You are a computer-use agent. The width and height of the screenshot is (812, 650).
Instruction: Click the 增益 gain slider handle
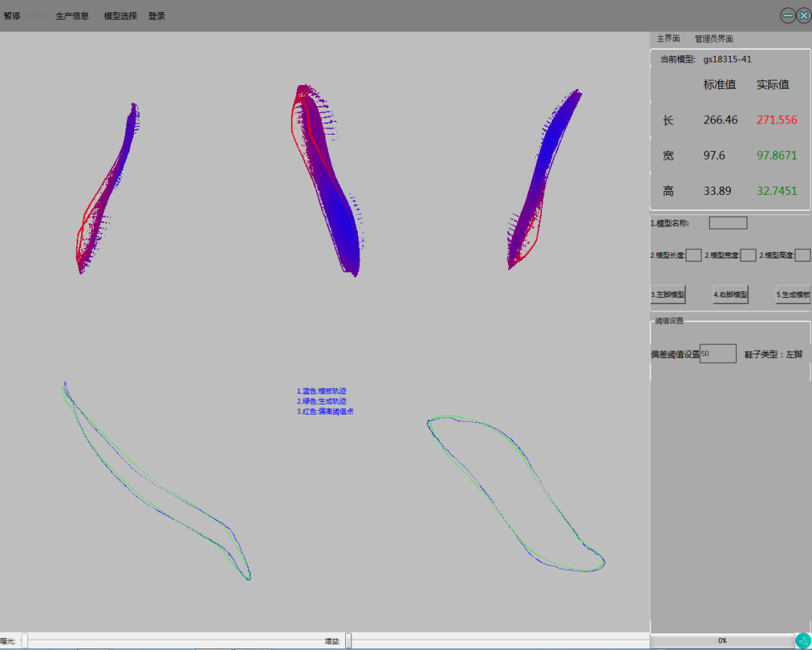coord(349,641)
